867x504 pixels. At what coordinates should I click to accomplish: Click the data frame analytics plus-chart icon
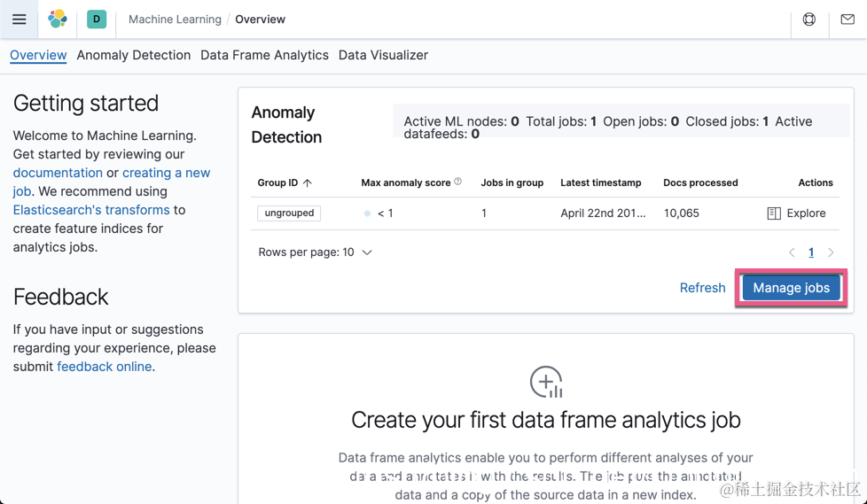point(546,382)
